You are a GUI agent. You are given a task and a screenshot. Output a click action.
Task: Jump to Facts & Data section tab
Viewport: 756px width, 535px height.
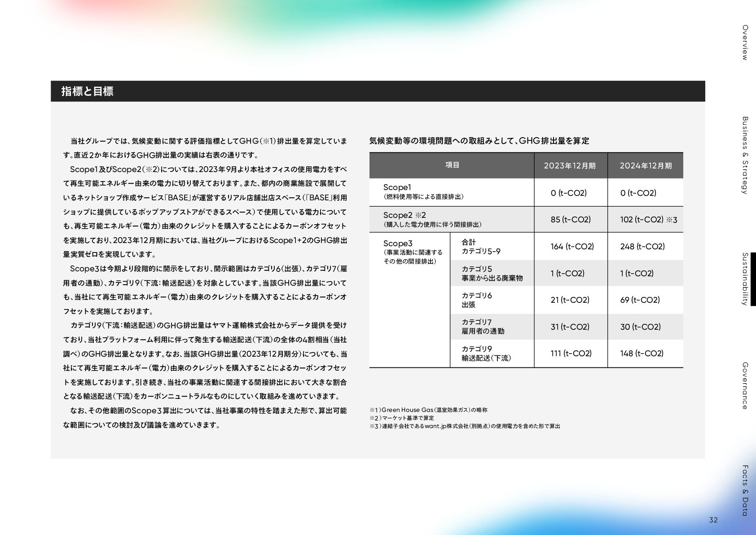tap(745, 491)
